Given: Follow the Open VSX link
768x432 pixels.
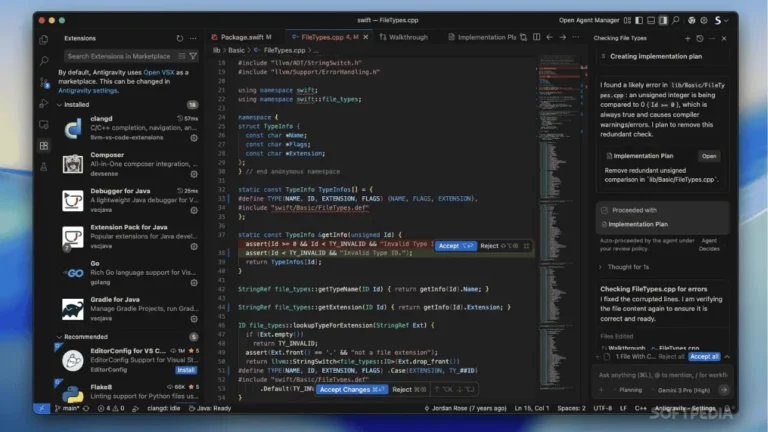Looking at the screenshot, I should (x=159, y=72).
